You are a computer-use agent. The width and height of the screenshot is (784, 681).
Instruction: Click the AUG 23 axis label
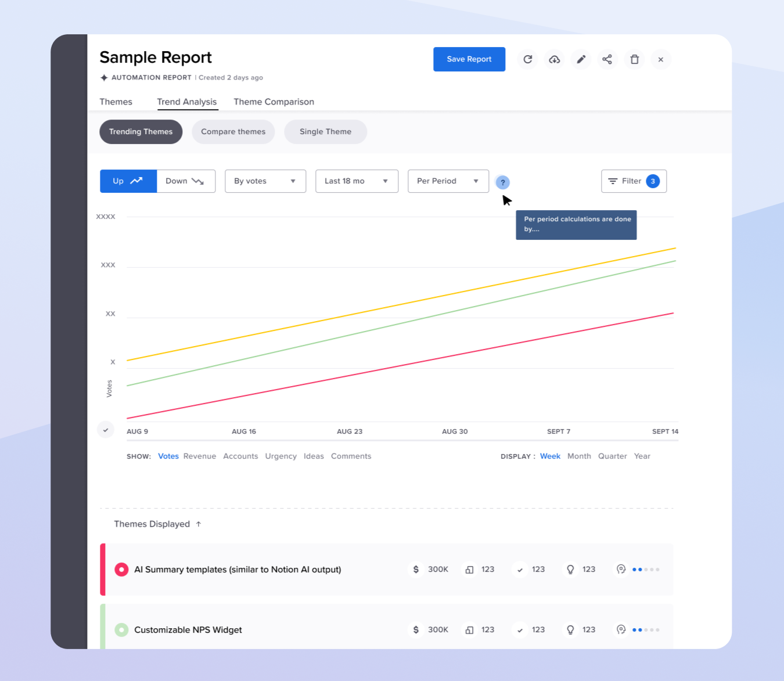[350, 431]
